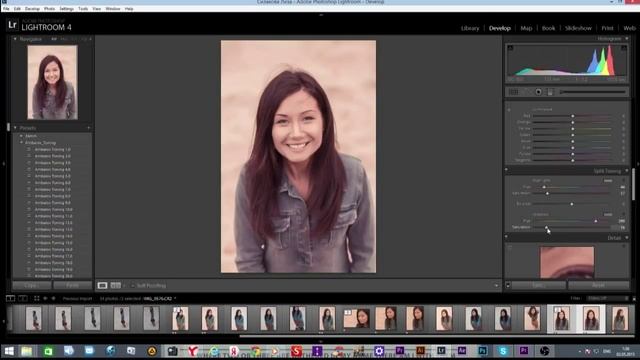The height and width of the screenshot is (360, 640).
Task: Click the Lightroom Lr logo identity plate
Action: (x=13, y=25)
